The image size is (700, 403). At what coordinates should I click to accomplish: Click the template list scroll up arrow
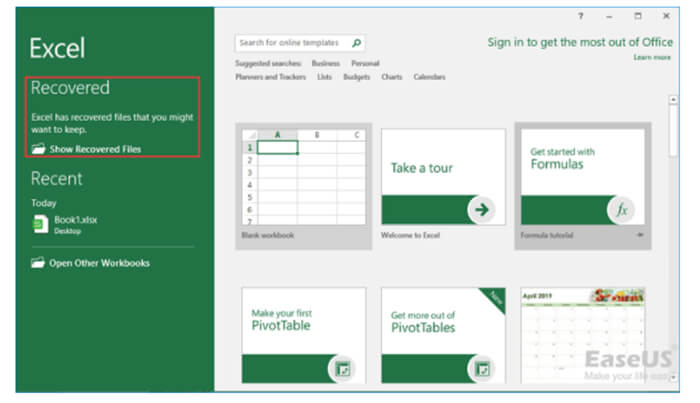click(673, 100)
